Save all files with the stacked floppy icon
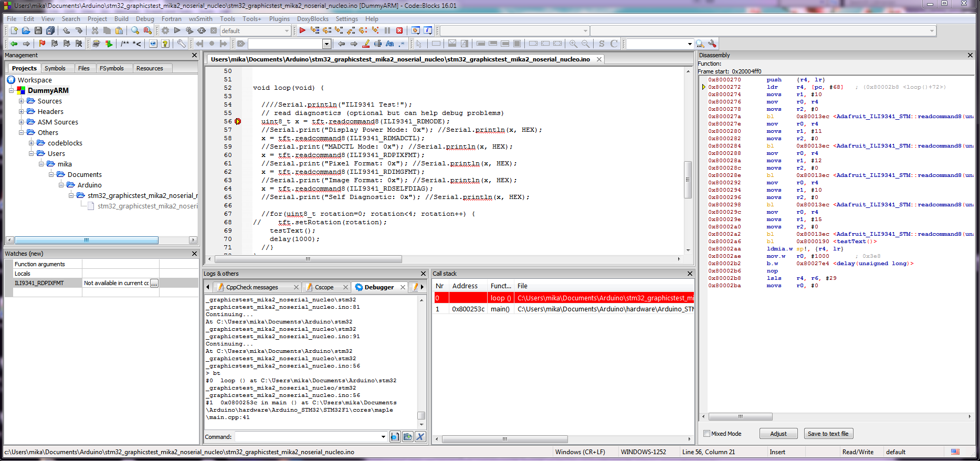The width and height of the screenshot is (980, 461). tap(50, 31)
